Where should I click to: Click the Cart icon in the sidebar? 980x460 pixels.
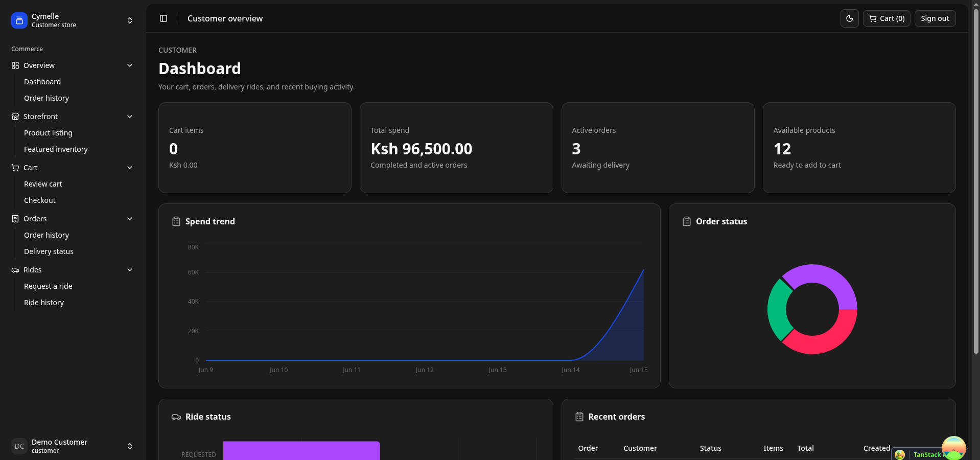coord(15,168)
